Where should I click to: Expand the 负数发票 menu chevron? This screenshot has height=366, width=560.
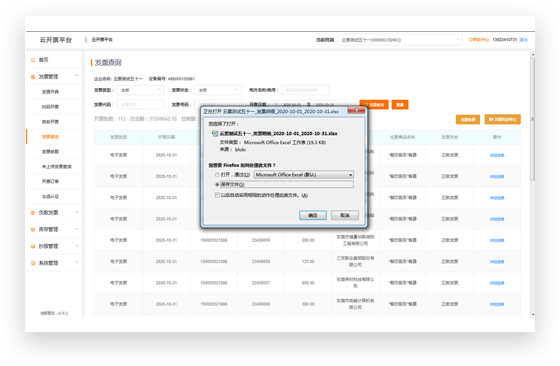tap(76, 212)
